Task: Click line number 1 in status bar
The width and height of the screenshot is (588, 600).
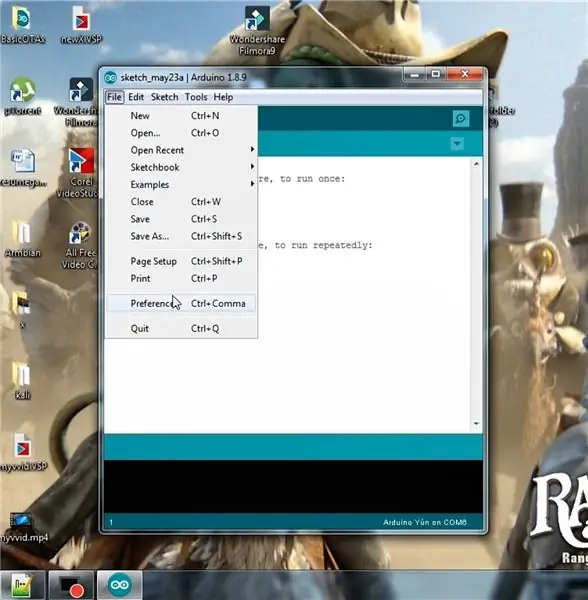Action: point(111,522)
